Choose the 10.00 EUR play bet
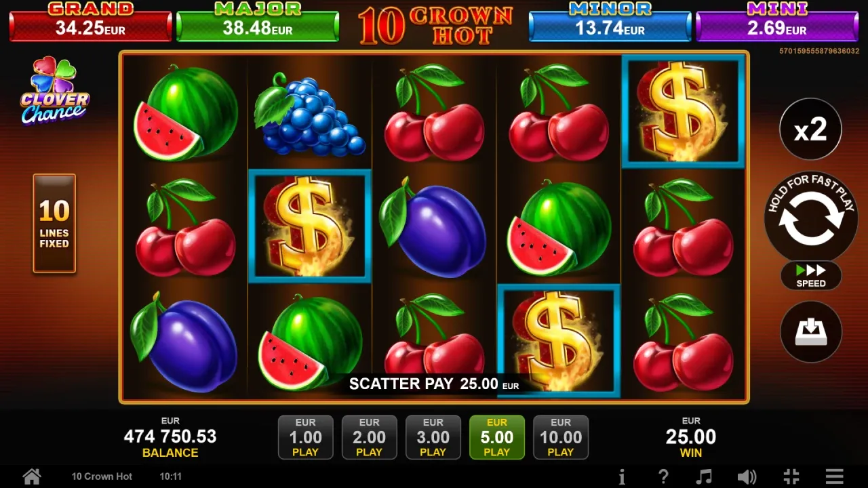 pos(561,437)
